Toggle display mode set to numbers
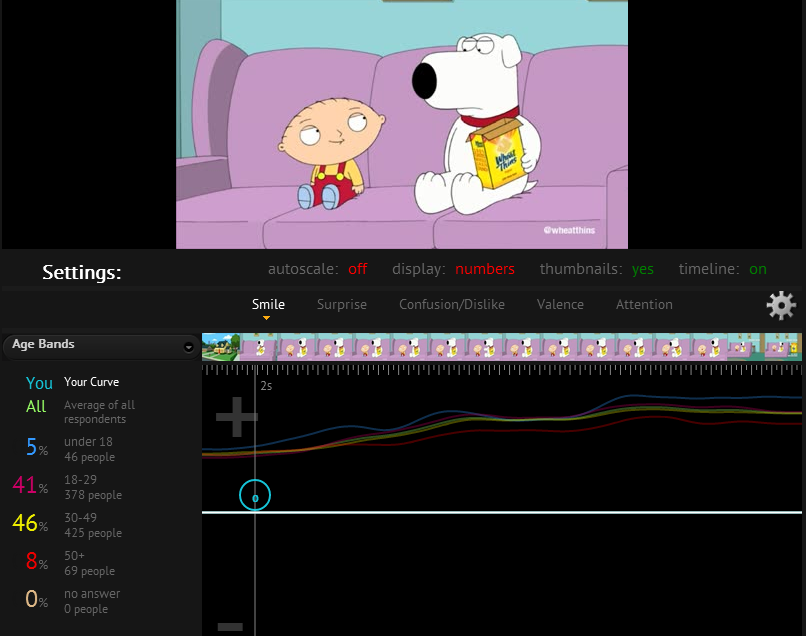Screen dimensions: 806x636 [485, 269]
